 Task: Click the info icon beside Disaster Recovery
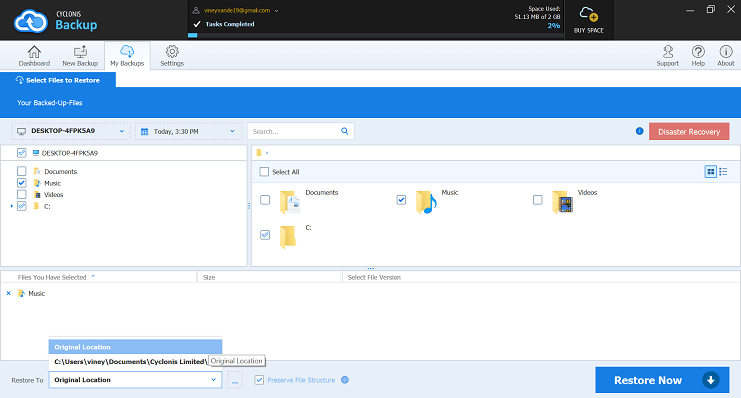[x=639, y=131]
